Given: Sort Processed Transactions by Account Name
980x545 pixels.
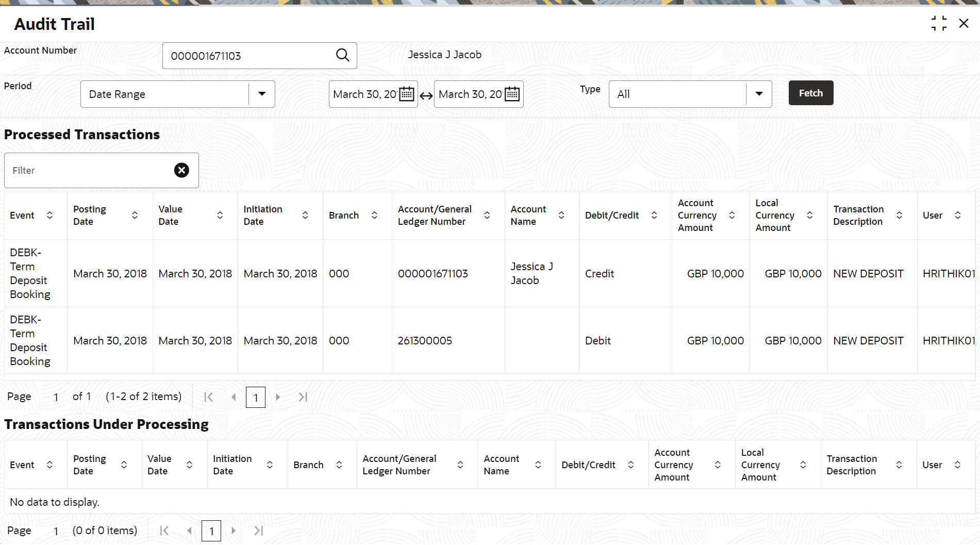Looking at the screenshot, I should 561,215.
